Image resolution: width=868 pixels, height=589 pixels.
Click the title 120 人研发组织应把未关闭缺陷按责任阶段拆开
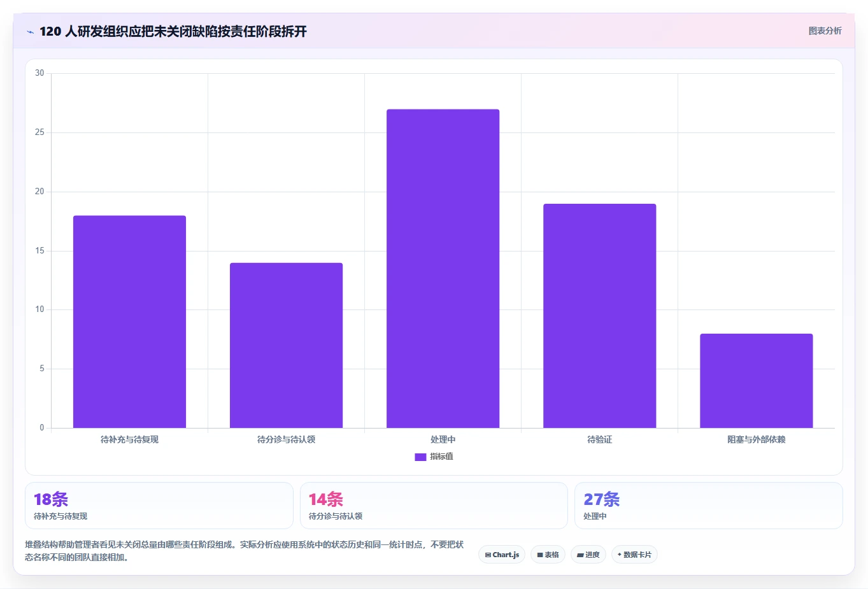tap(173, 31)
